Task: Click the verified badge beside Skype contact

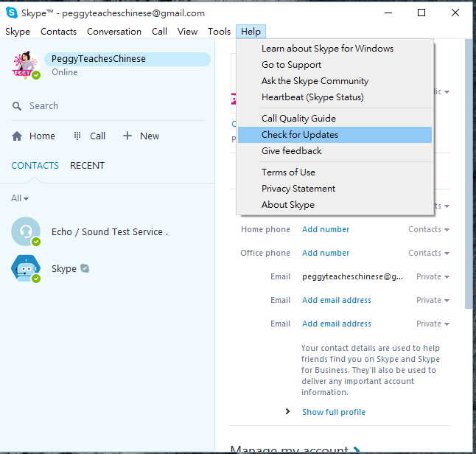Action: (x=85, y=268)
